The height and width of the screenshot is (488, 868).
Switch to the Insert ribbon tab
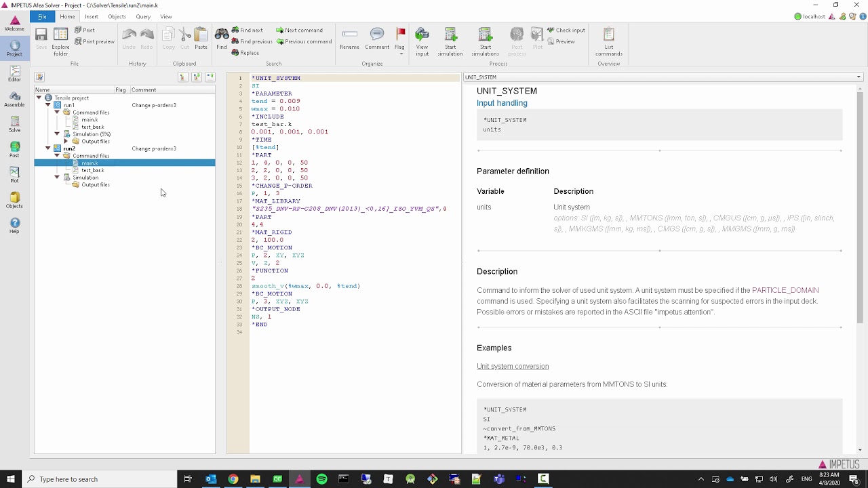click(92, 16)
